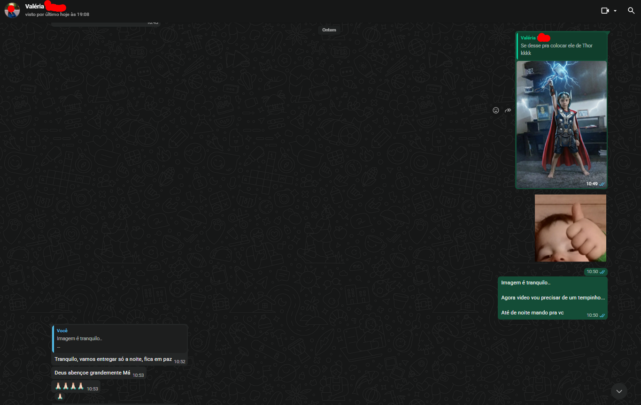Click the 'Deus abençoe grandemente' message
The width and height of the screenshot is (641, 405).
tap(92, 373)
